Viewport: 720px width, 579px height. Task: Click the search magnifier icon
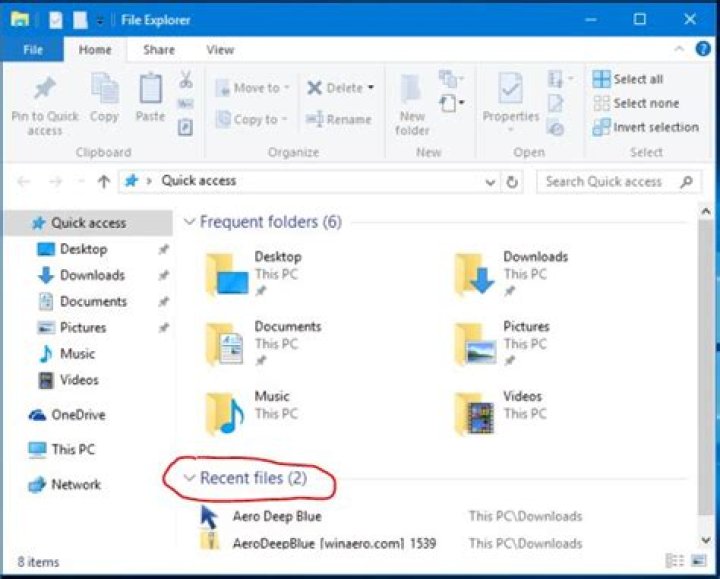click(686, 182)
